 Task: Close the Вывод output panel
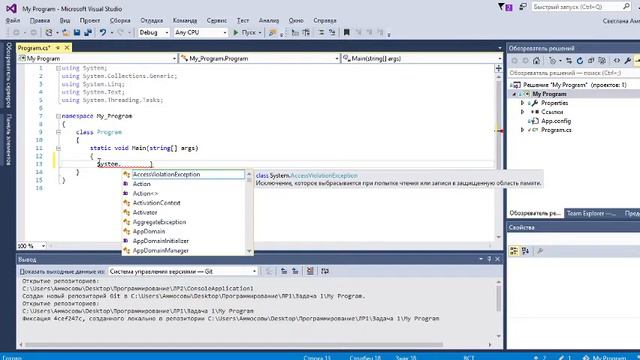coord(498,259)
